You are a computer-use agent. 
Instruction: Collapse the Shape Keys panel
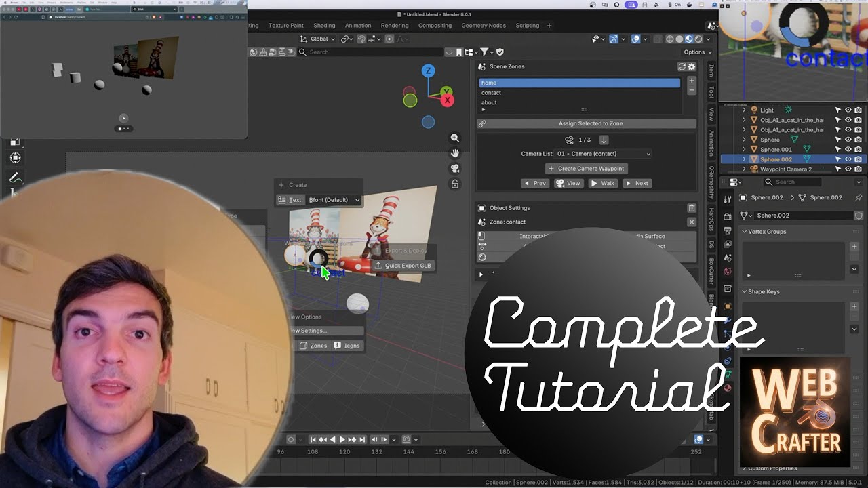click(x=745, y=292)
